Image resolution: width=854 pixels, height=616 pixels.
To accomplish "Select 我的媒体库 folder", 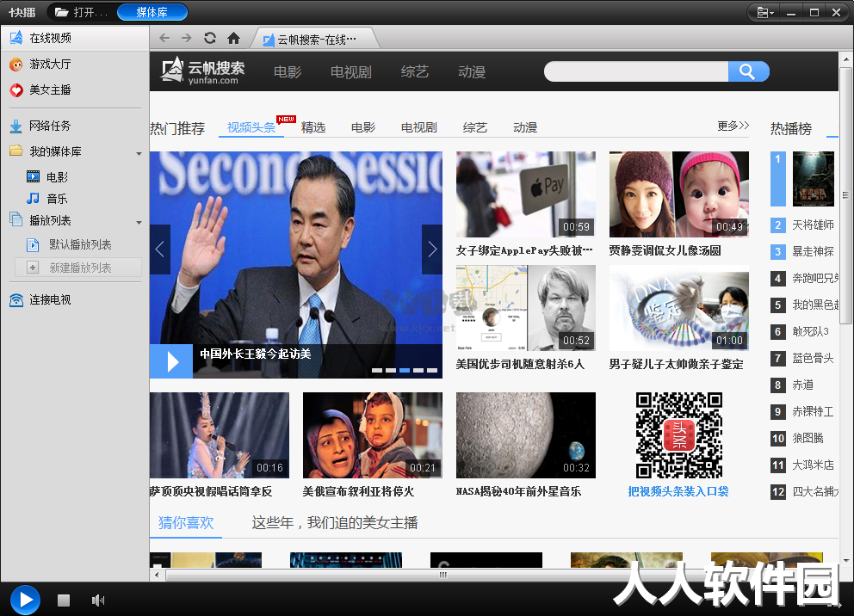I will (x=54, y=151).
